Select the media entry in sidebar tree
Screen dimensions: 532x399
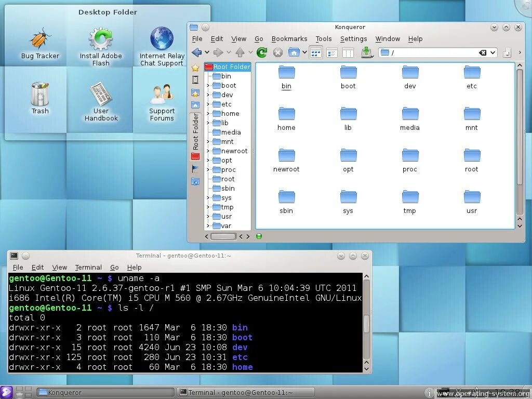(x=227, y=132)
